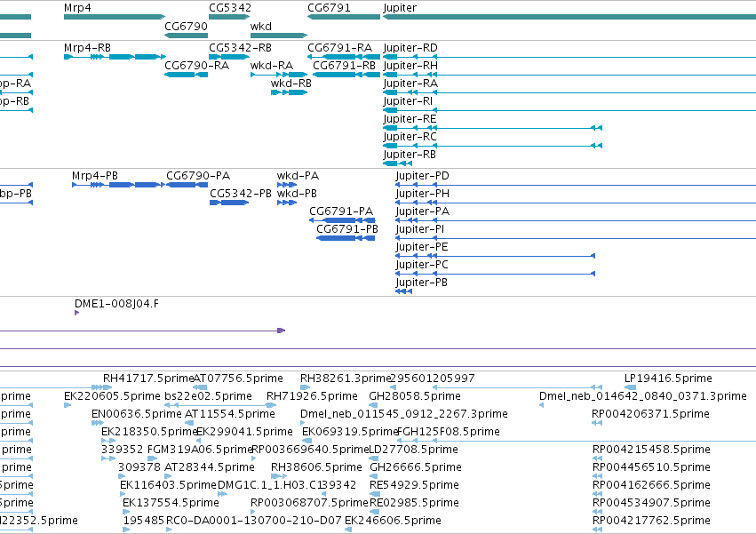Click the Jupiter-RE transcript
Screen dimensions: 756x534
[x=493, y=128]
